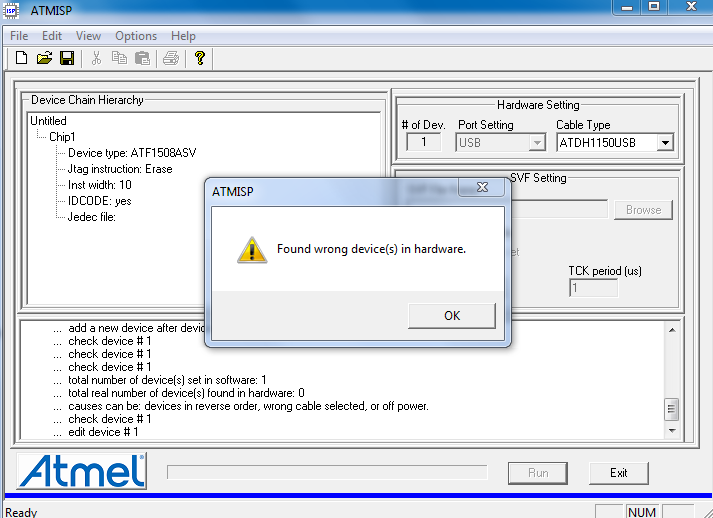This screenshot has height=518, width=713.
Task: Click the log scrollbar down arrow
Action: (x=672, y=431)
